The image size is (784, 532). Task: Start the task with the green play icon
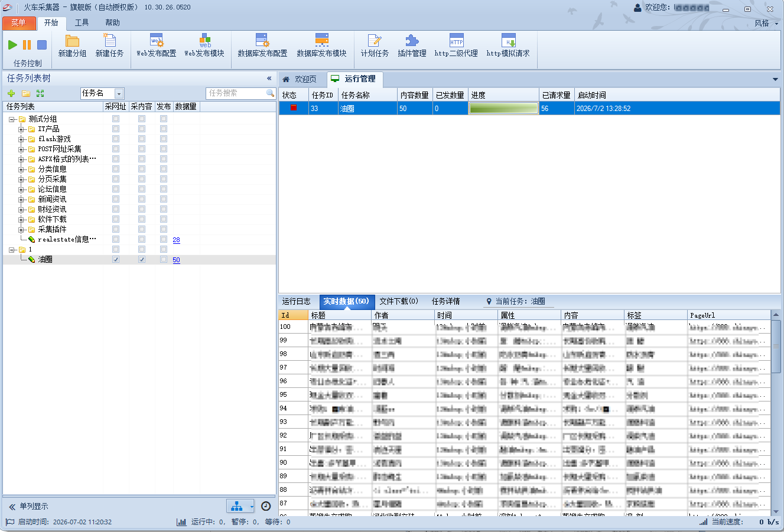(12, 45)
